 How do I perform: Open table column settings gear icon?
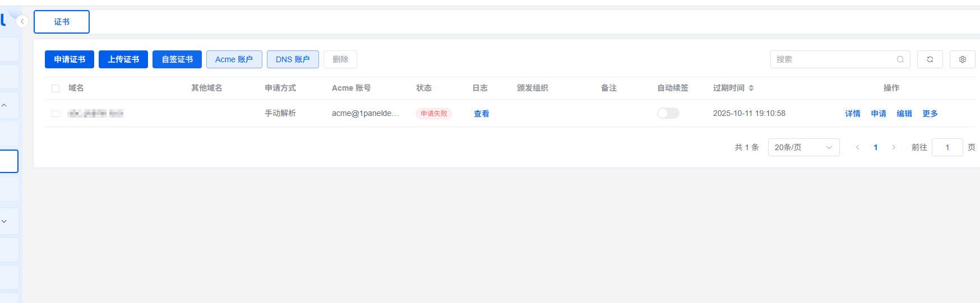click(962, 59)
